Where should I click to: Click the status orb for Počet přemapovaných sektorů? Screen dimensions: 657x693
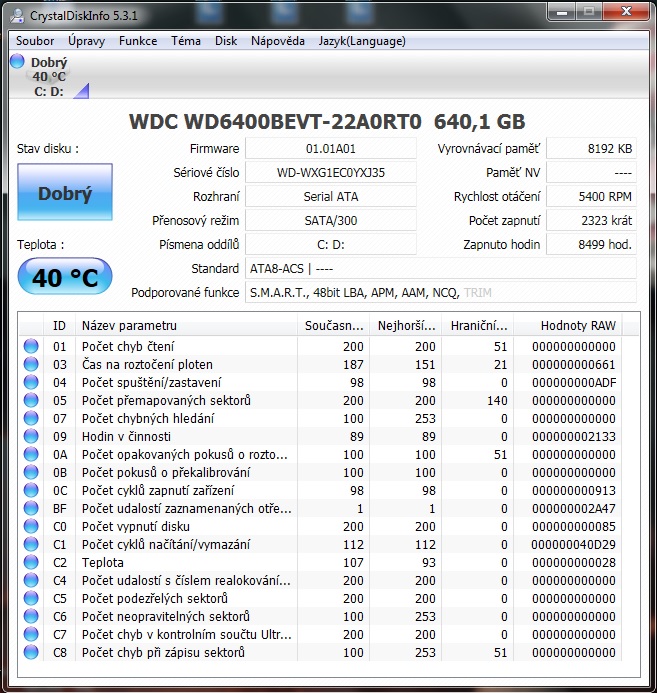pyautogui.click(x=31, y=400)
